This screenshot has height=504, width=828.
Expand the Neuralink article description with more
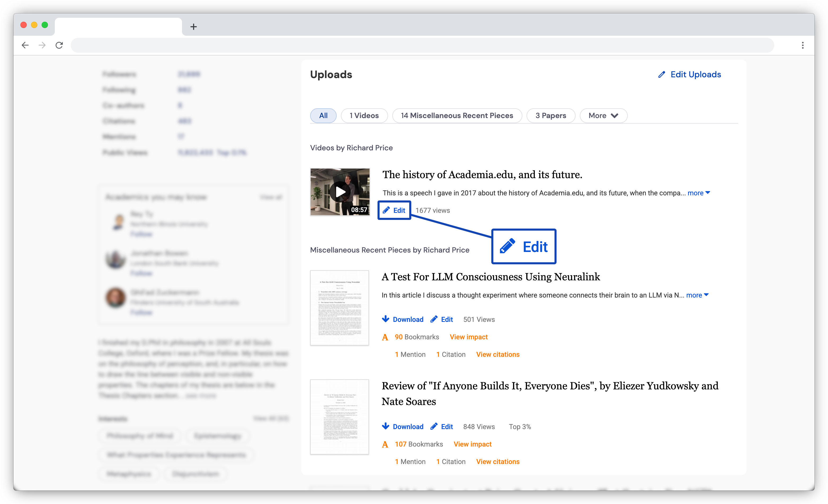point(697,295)
